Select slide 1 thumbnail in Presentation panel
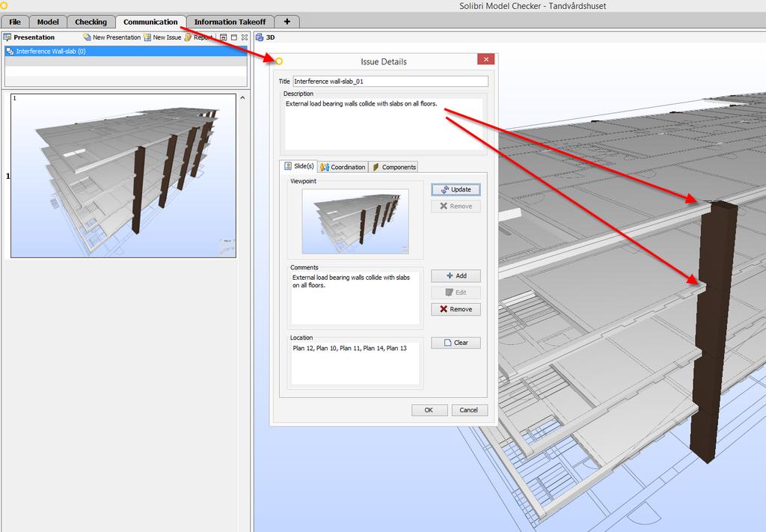Viewport: 766px width, 532px height. click(x=123, y=176)
